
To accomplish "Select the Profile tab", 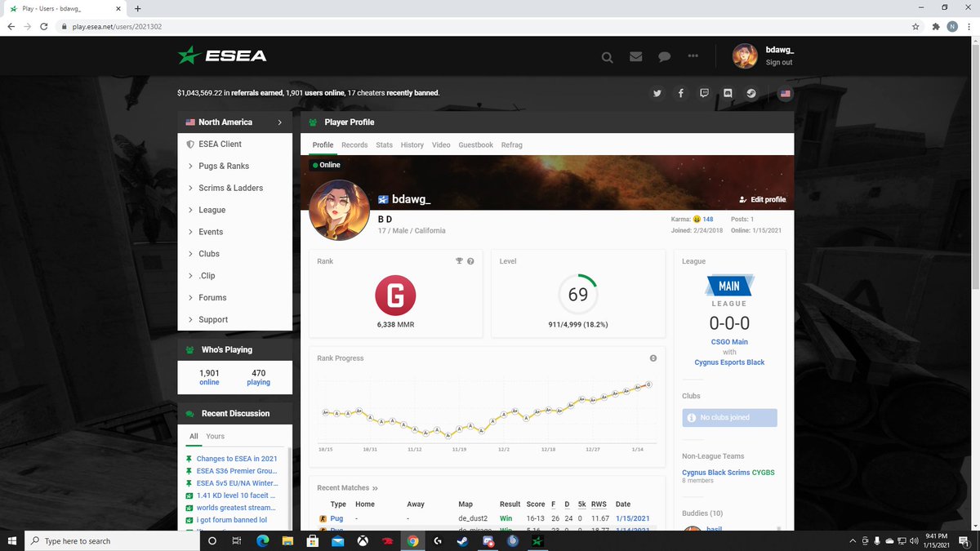I will 323,144.
